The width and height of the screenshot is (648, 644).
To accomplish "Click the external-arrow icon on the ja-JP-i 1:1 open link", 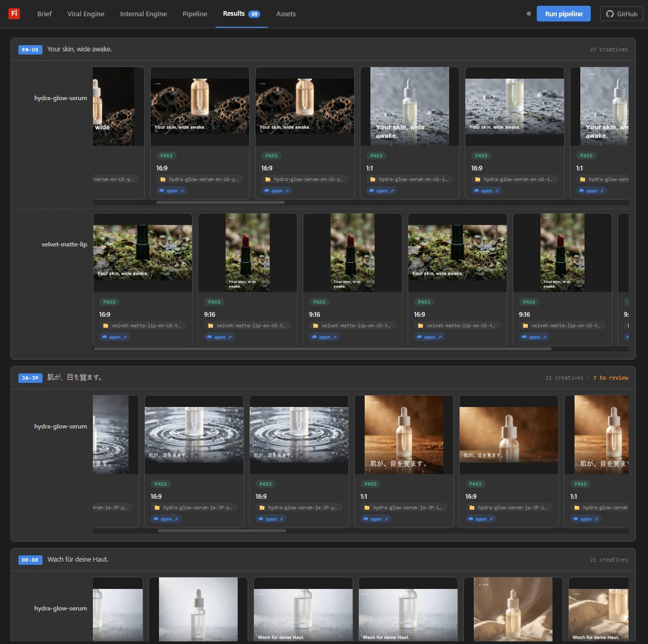I will click(x=386, y=519).
